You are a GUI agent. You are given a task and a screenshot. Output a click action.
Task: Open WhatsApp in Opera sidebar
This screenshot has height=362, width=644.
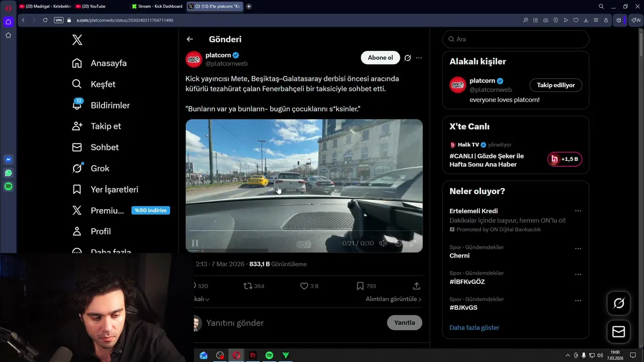(x=8, y=173)
